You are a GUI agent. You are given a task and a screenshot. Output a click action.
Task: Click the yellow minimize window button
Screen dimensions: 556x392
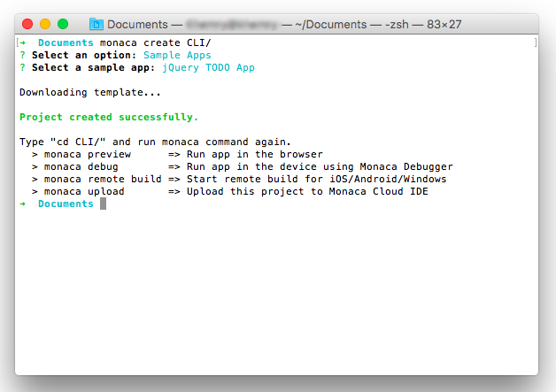pos(45,24)
